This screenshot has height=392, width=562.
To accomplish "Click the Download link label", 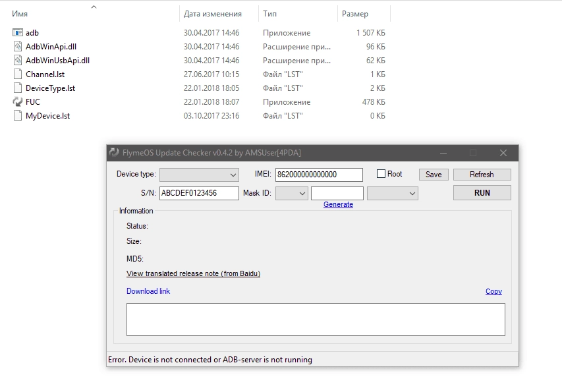I will (x=148, y=291).
